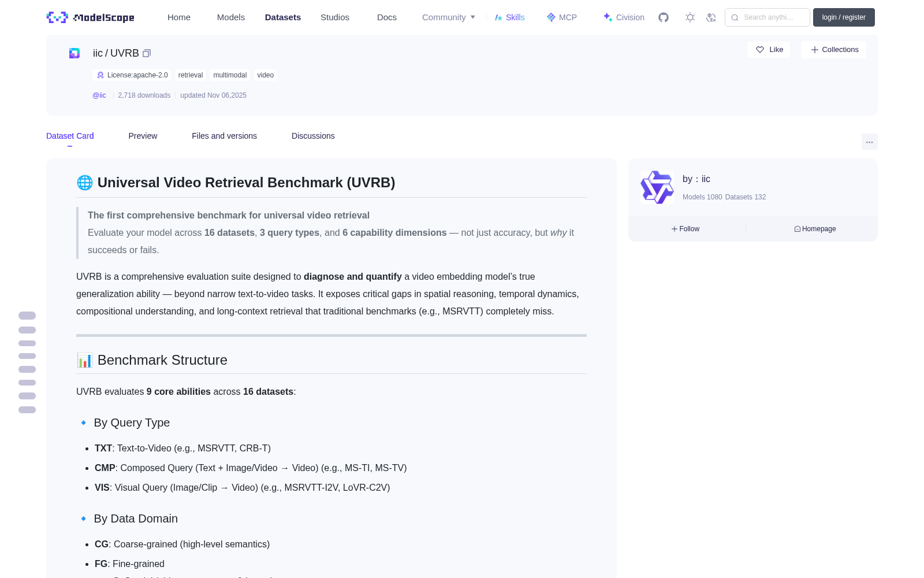This screenshot has width=924, height=578.
Task: Click the ModelScope logo
Action: coord(90,17)
